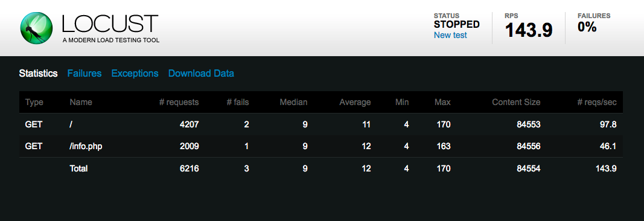Select the 46.1 reqs/sec value
This screenshot has height=221, width=644.
pos(608,146)
